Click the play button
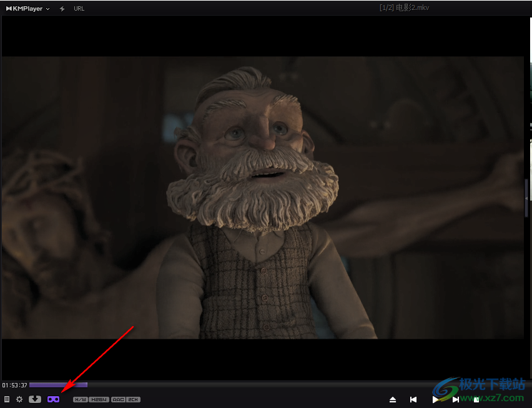 tap(435, 399)
